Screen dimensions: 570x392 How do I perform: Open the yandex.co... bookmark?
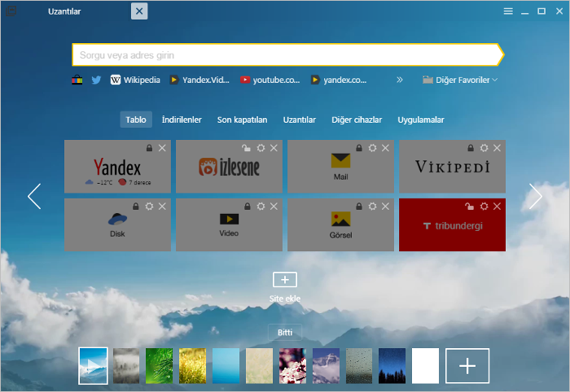(x=339, y=80)
